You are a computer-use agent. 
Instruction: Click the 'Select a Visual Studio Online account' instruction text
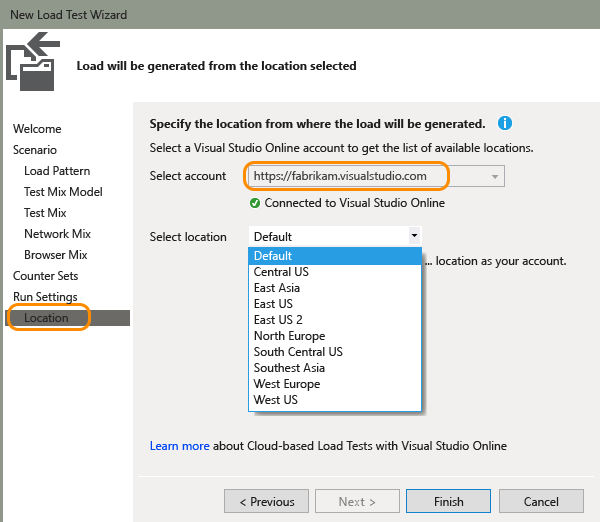(341, 148)
